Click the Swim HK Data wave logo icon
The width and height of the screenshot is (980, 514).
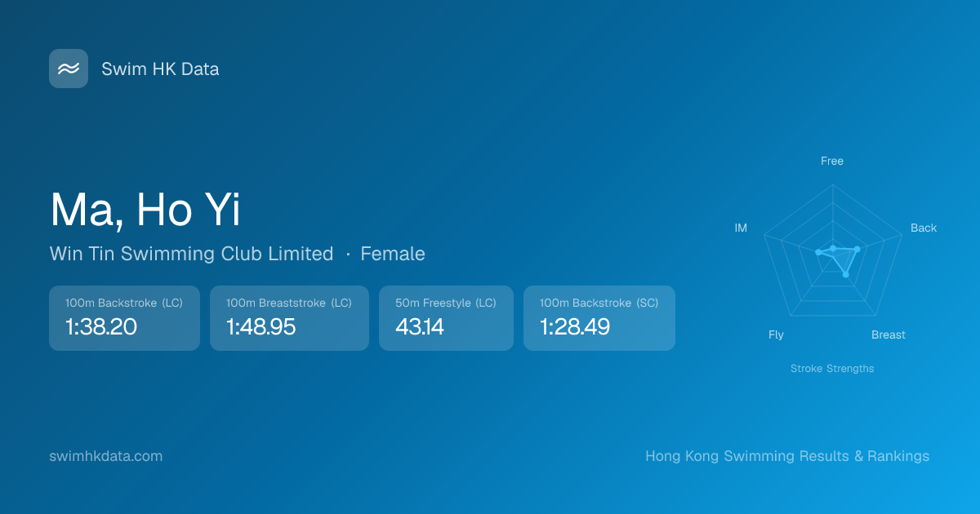coord(69,69)
